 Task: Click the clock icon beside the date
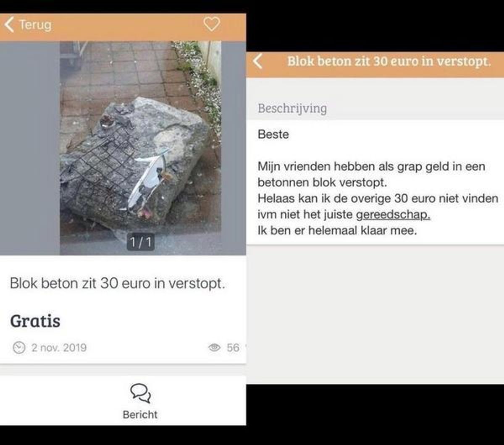tap(18, 348)
